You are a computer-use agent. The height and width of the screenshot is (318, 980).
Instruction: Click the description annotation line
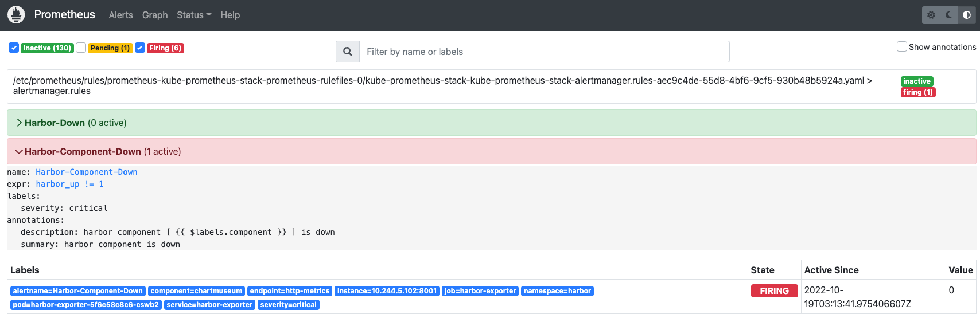pos(178,232)
